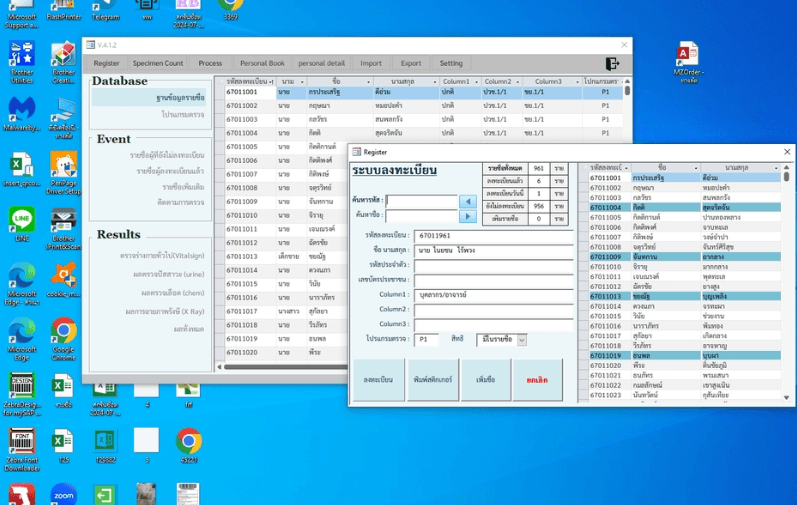Click the เพิ่มชื่อ add name button
This screenshot has height=505, width=797.
tap(485, 380)
